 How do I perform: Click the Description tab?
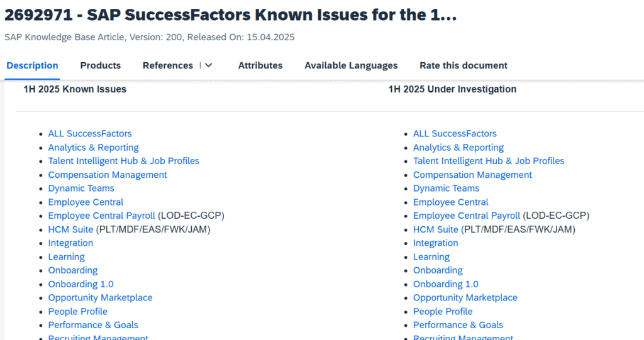33,65
